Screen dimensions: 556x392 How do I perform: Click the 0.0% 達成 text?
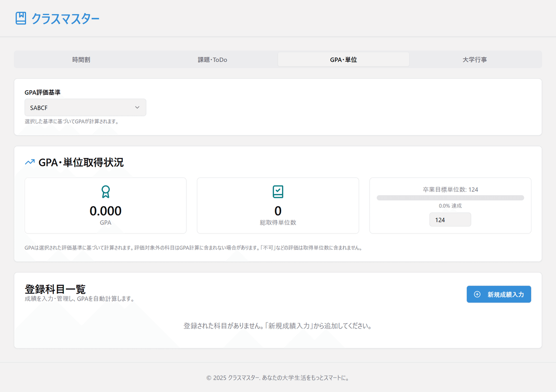coord(450,206)
